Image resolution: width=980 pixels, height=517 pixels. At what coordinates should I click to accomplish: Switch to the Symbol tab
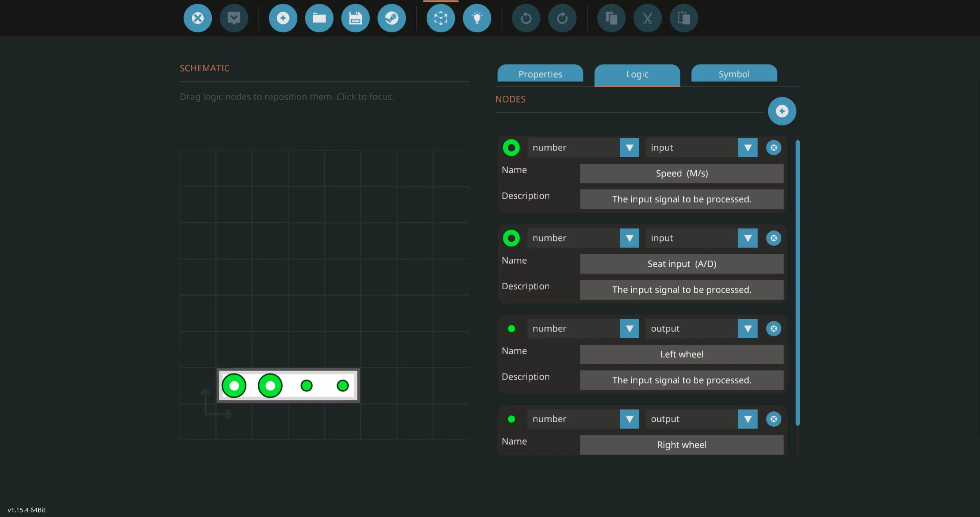(734, 74)
